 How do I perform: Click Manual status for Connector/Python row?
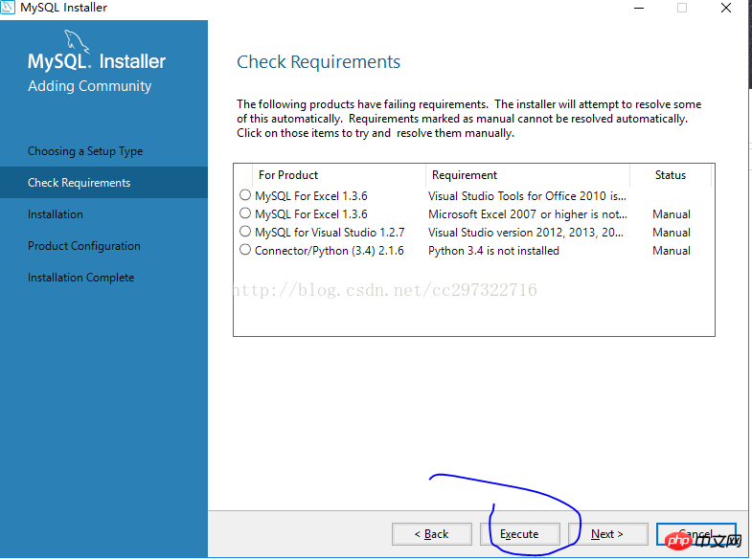pyautogui.click(x=672, y=251)
